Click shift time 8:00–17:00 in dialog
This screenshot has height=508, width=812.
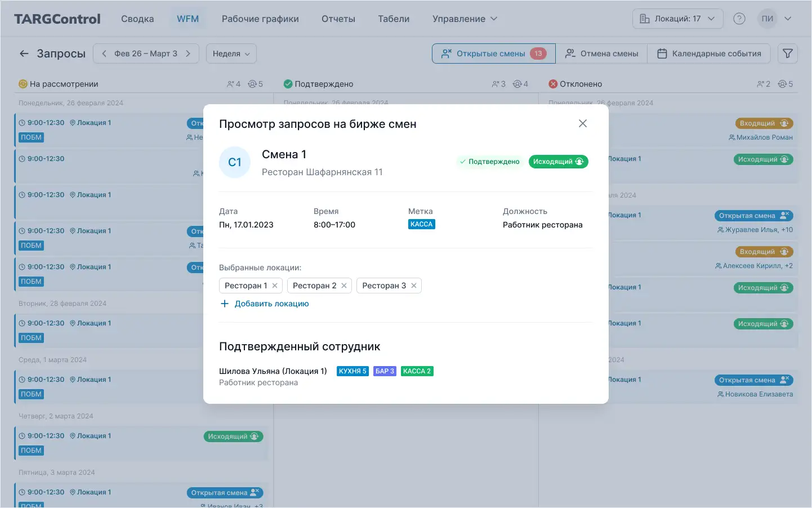(x=334, y=225)
